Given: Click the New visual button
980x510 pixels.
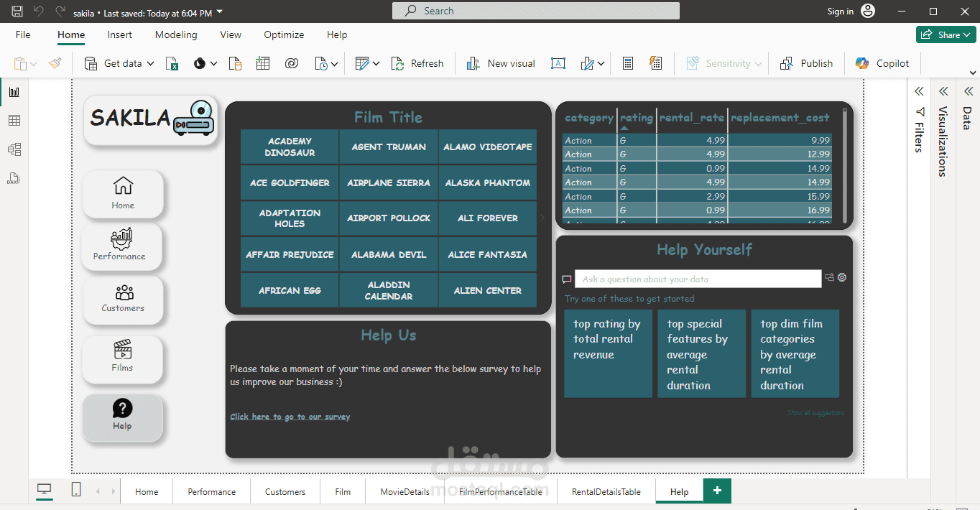Looking at the screenshot, I should click(501, 63).
